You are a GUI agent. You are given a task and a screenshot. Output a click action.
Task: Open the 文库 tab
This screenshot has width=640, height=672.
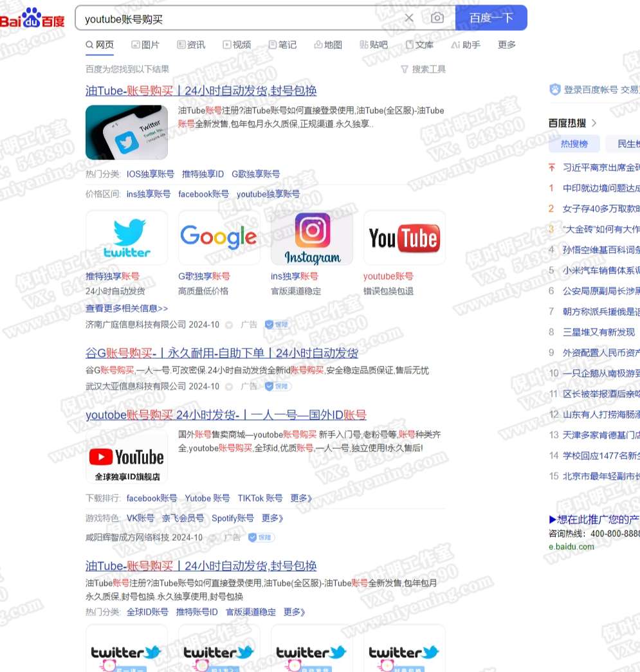(x=419, y=45)
